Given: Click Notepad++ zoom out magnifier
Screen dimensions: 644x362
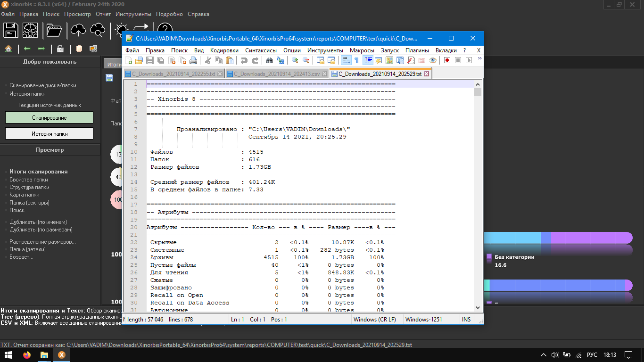Looking at the screenshot, I should point(306,60).
